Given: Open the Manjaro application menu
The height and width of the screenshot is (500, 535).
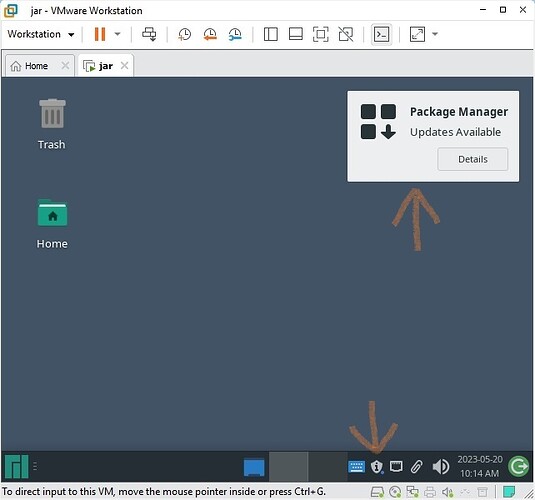Looking at the screenshot, I should coord(16,467).
